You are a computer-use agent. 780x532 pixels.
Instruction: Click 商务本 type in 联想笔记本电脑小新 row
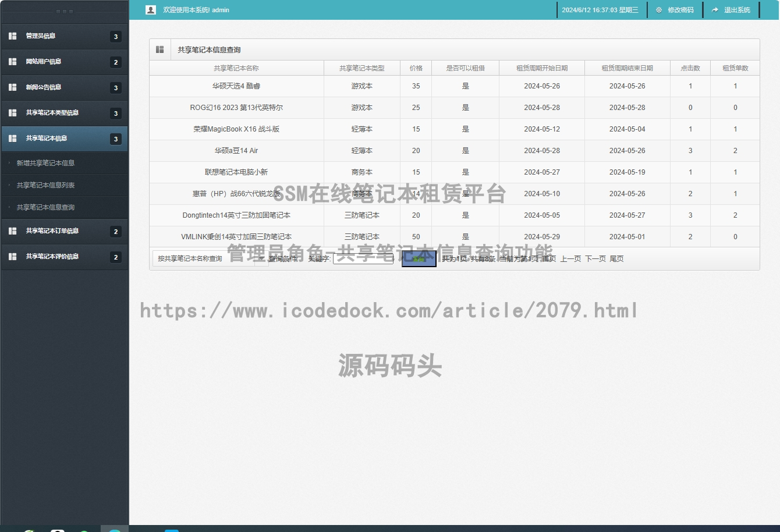362,172
